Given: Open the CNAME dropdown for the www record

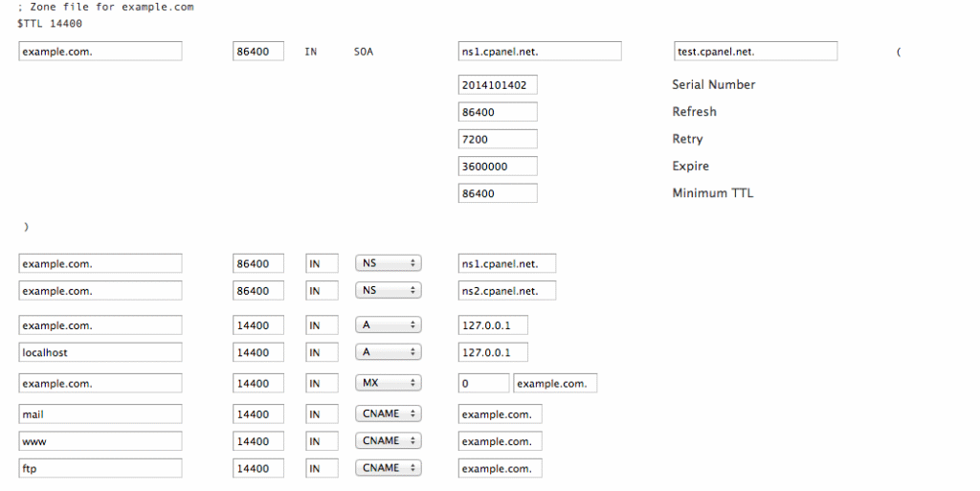Looking at the screenshot, I should (388, 441).
